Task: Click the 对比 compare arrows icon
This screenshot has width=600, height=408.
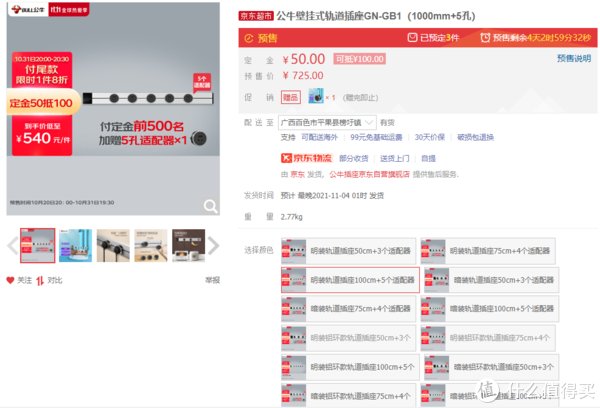Action: (40, 281)
